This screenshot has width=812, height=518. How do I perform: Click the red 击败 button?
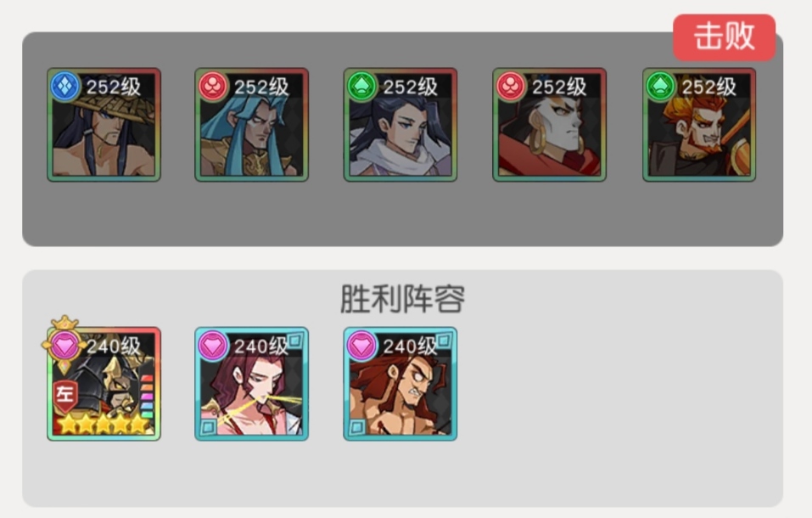tap(724, 37)
